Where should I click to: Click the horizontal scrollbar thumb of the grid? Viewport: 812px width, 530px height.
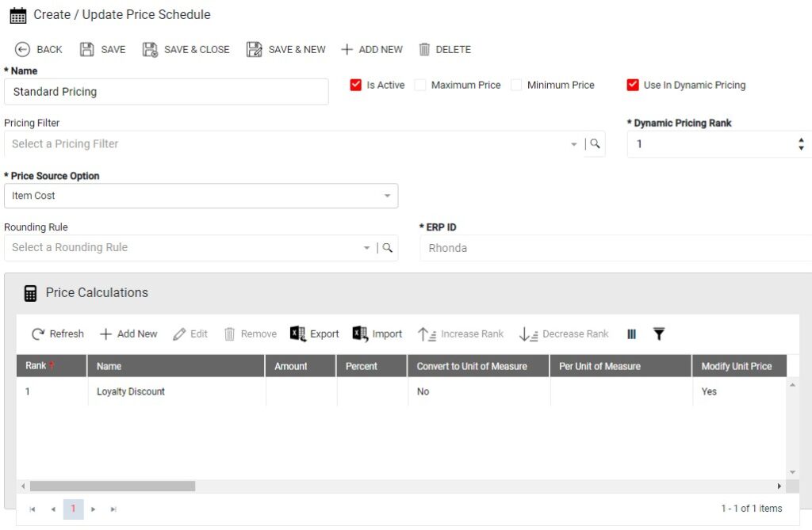pyautogui.click(x=113, y=486)
